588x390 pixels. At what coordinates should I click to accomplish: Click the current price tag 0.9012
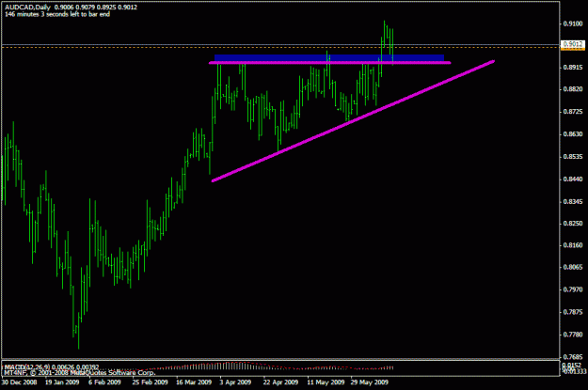573,44
